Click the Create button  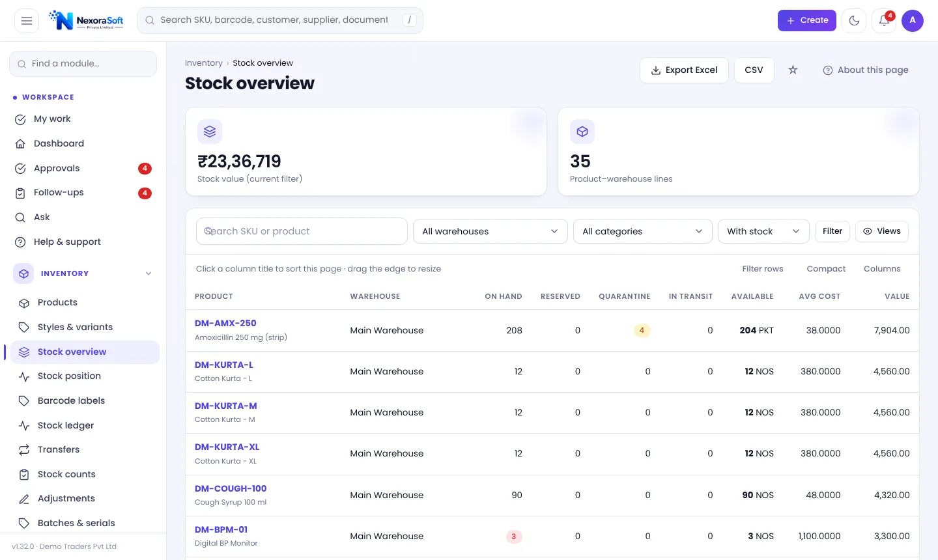pos(807,21)
